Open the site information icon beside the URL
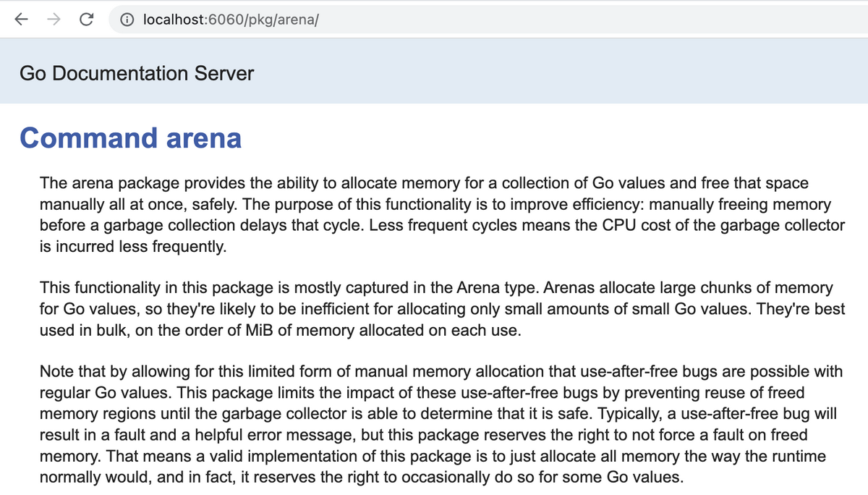The width and height of the screenshot is (868, 495). coord(127,20)
